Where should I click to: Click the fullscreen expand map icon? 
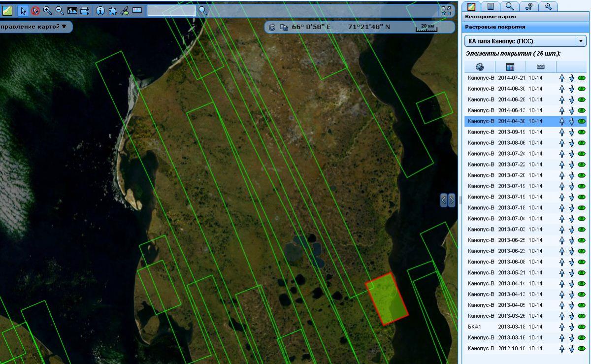[x=446, y=11]
